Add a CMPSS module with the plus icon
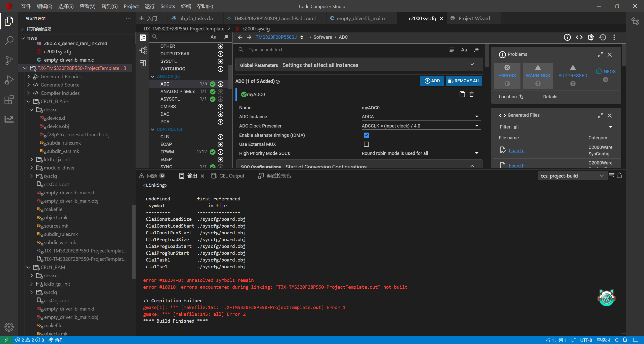The width and height of the screenshot is (644, 344). (220, 107)
